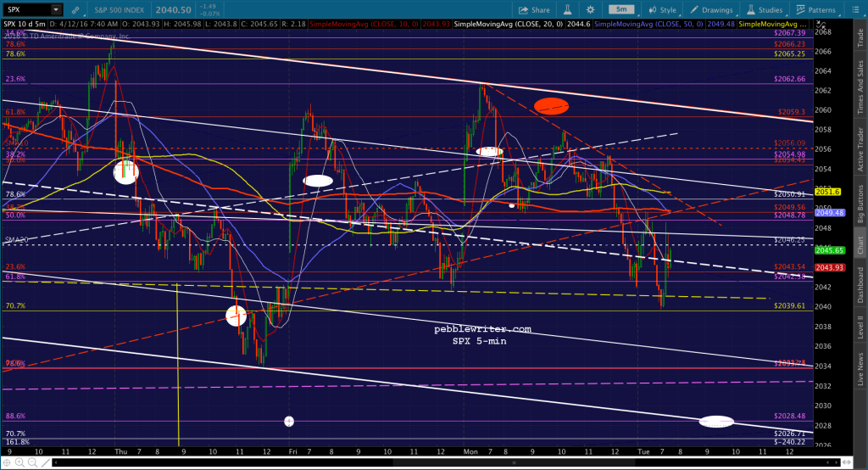Click the Studies beaker icon

[751, 10]
